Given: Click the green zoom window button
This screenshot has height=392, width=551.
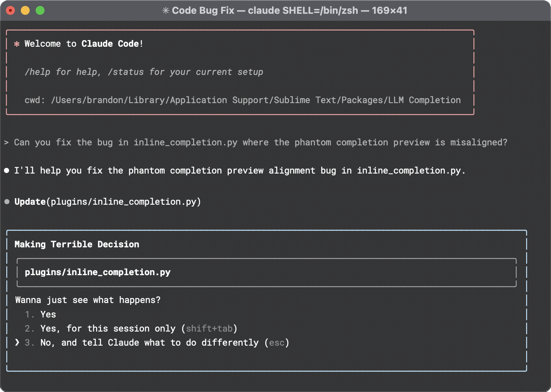Looking at the screenshot, I should pyautogui.click(x=40, y=10).
